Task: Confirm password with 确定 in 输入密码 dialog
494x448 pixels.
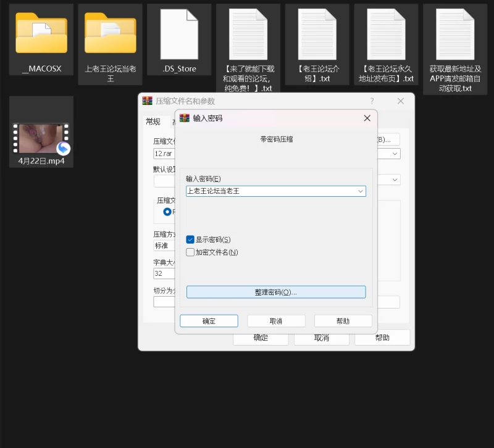Action: click(x=209, y=321)
